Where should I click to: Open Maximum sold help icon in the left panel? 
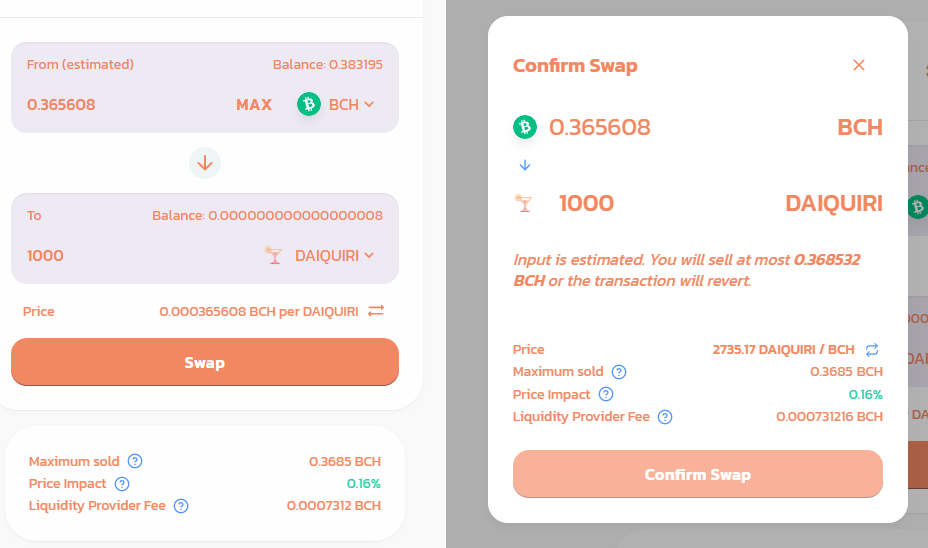[x=135, y=461]
